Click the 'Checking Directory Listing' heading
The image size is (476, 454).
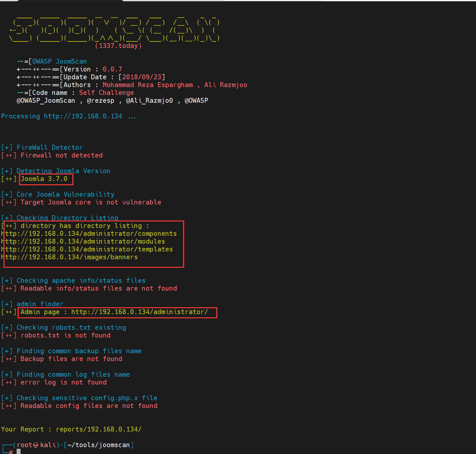pos(67,218)
